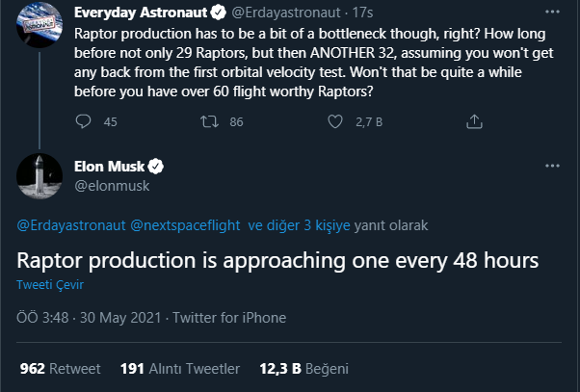This screenshot has height=392, width=580.
Task: Open the @elonmusk handle link
Action: (x=112, y=186)
